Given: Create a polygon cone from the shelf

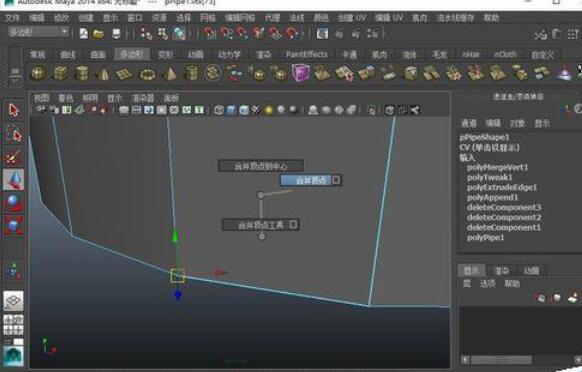Looking at the screenshot, I should click(x=104, y=74).
